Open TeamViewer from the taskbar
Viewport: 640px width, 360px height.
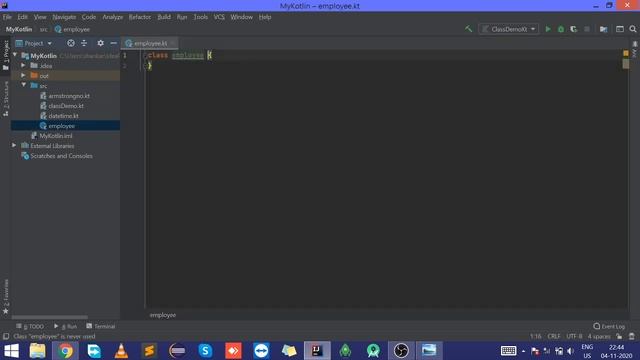click(x=261, y=351)
